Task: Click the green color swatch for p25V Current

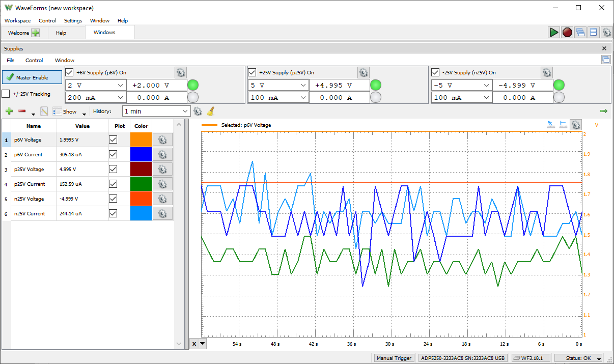Action: (141, 184)
